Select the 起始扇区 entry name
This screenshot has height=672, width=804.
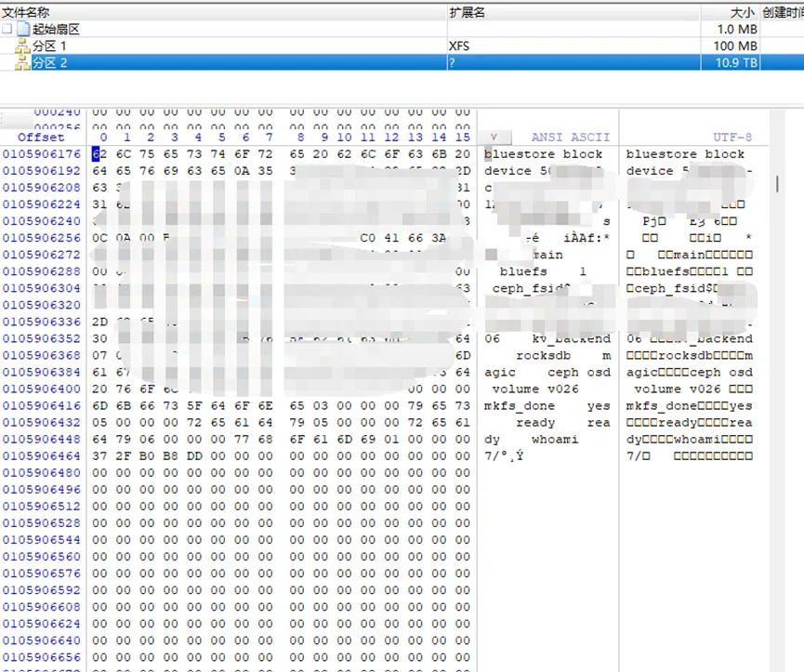pos(56,29)
